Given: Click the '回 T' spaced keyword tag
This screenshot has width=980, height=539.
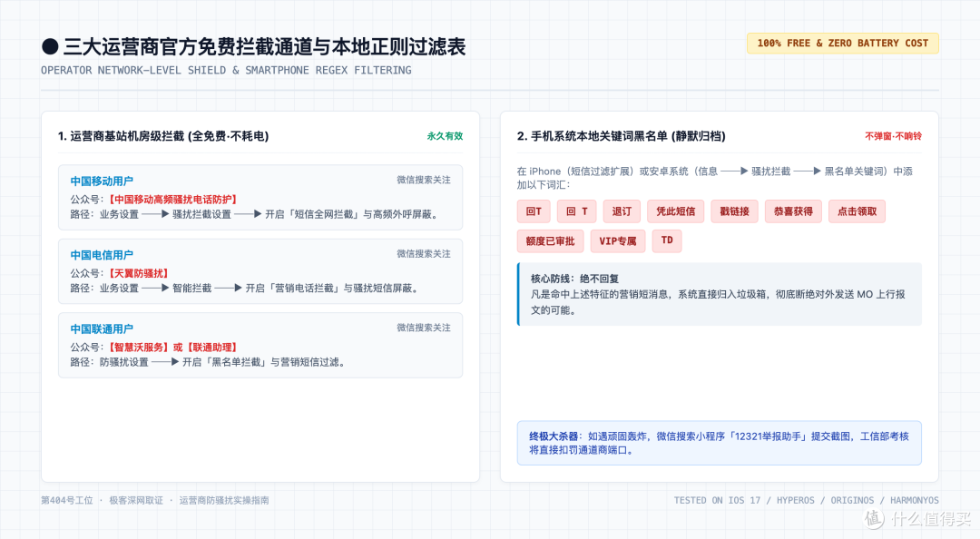Looking at the screenshot, I should tap(577, 211).
